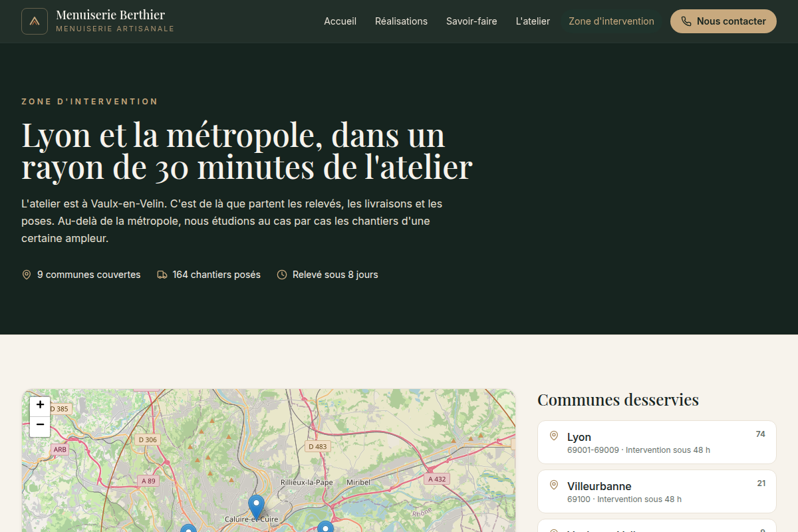Click the Miribel label on the map

pos(358,482)
